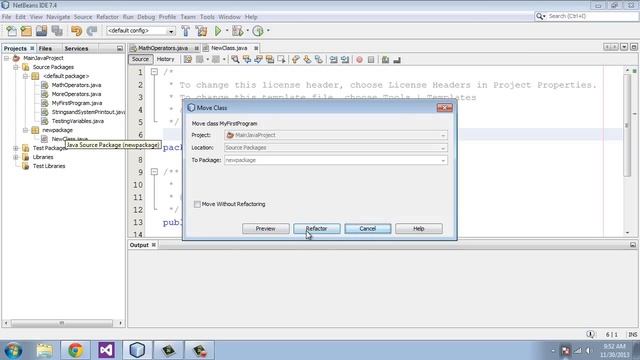Open the default config dropdown
This screenshot has height=360, width=640.
point(171,31)
